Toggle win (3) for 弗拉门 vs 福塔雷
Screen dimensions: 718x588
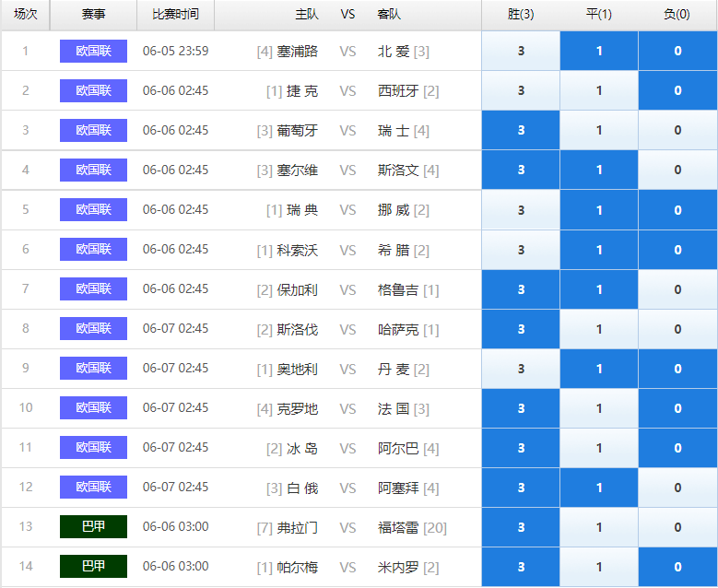521,527
